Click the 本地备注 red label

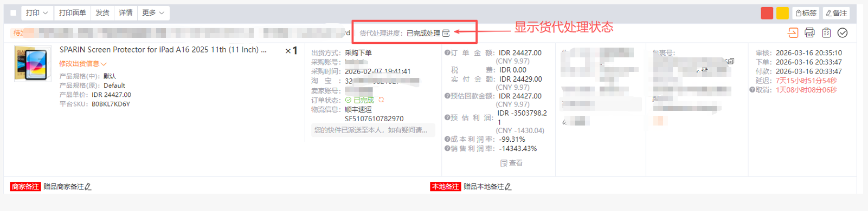point(446,187)
